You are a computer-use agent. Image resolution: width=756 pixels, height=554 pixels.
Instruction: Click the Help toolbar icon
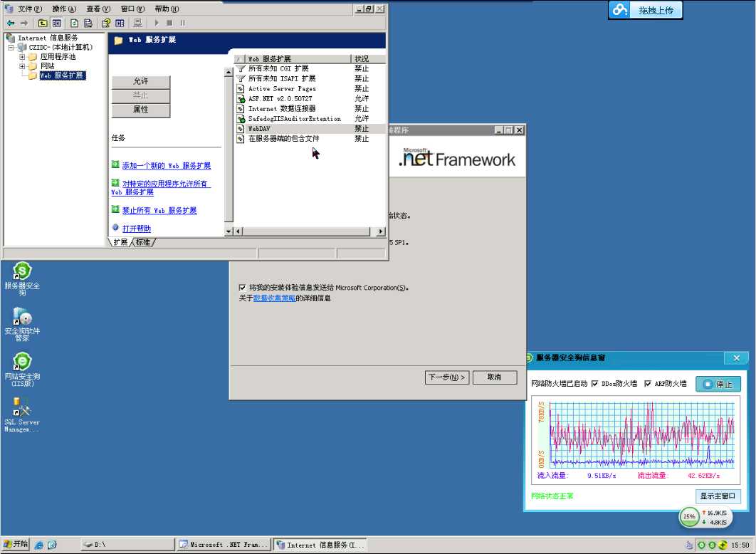[x=106, y=23]
